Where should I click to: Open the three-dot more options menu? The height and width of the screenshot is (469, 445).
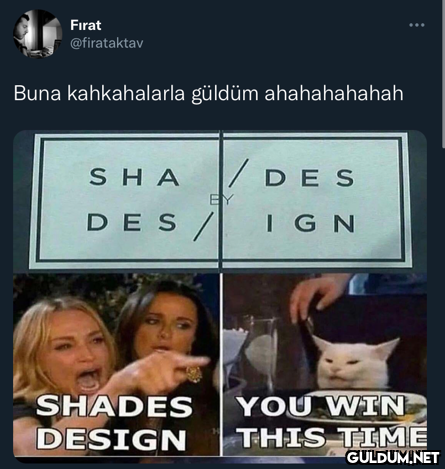pyautogui.click(x=417, y=25)
